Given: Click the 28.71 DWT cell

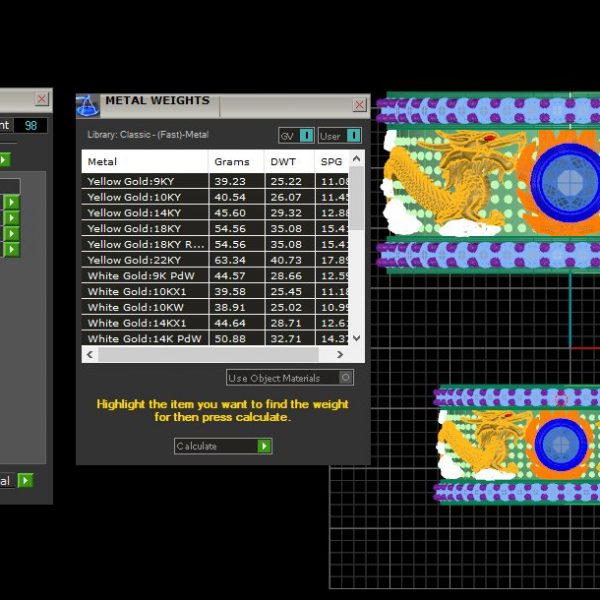Looking at the screenshot, I should (290, 323).
